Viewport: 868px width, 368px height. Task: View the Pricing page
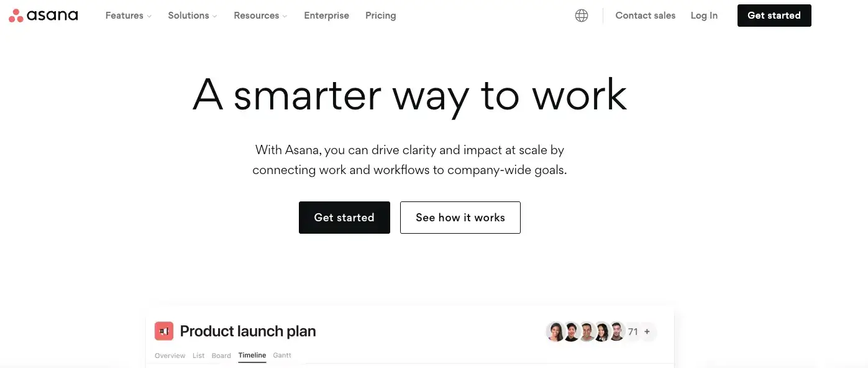(x=380, y=15)
